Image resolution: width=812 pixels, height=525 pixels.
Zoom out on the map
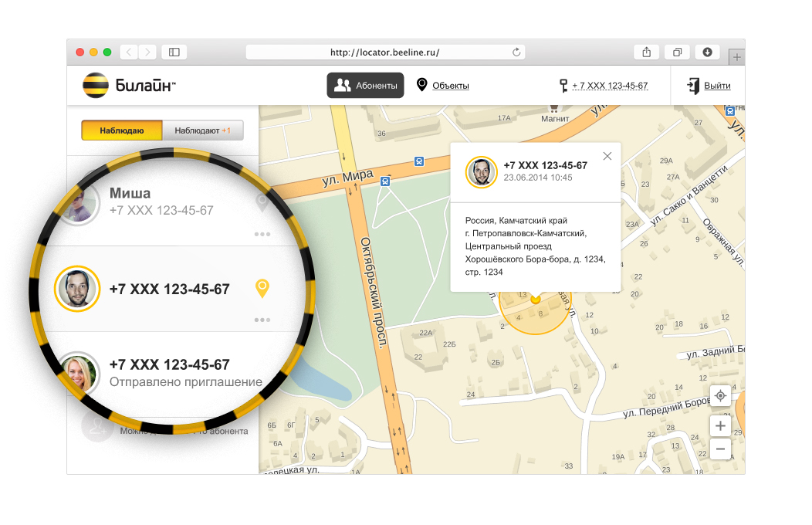pyautogui.click(x=720, y=448)
